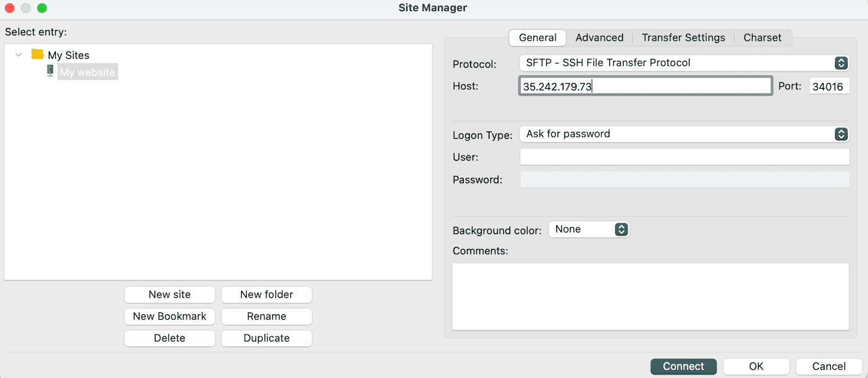Click the Duplicate button
The height and width of the screenshot is (378, 868).
pos(267,338)
